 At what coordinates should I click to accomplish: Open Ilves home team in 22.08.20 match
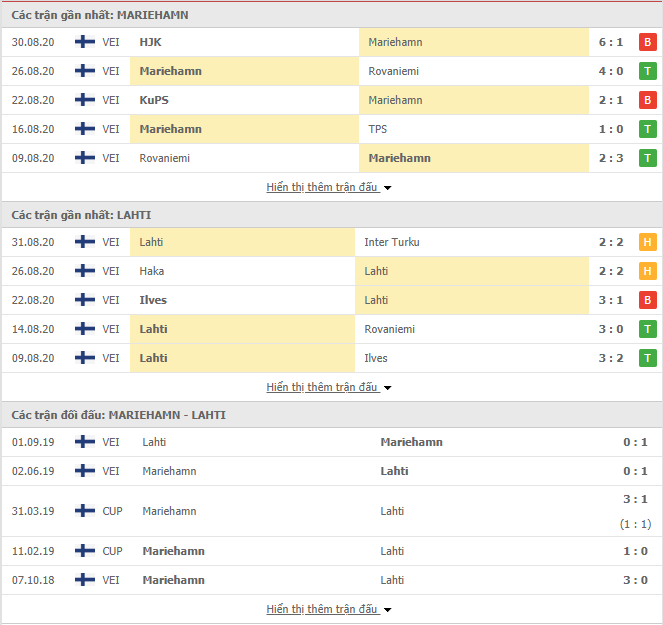(153, 300)
